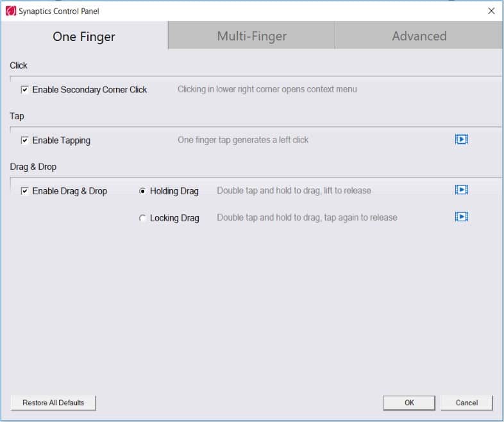Uncheck the Enable Drag & Drop checkbox

coord(25,191)
